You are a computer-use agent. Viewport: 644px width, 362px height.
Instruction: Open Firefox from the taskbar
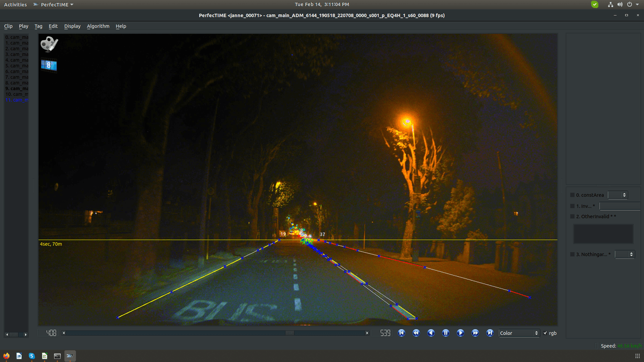pyautogui.click(x=6, y=356)
